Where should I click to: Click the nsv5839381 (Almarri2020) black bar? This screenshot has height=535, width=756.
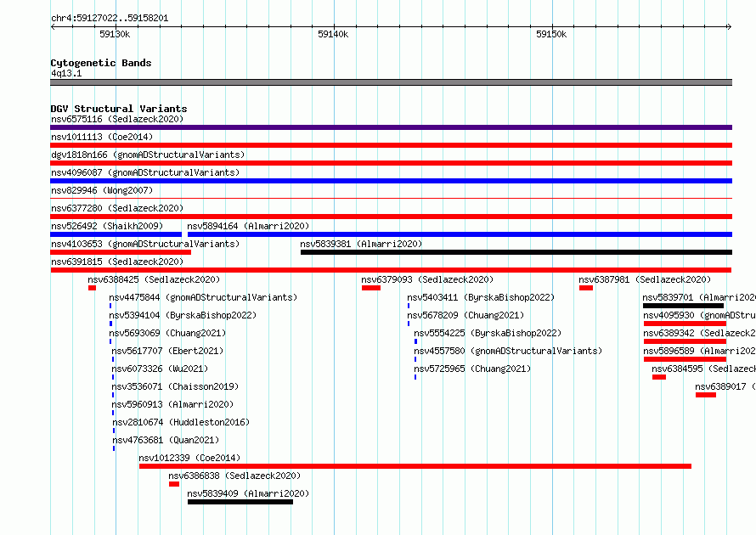click(516, 252)
